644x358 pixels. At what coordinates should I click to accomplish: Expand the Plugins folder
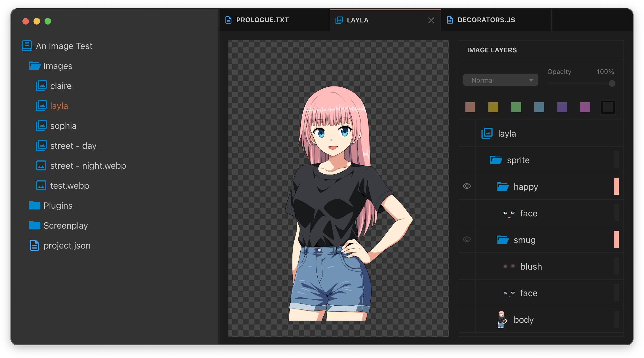tap(35, 206)
